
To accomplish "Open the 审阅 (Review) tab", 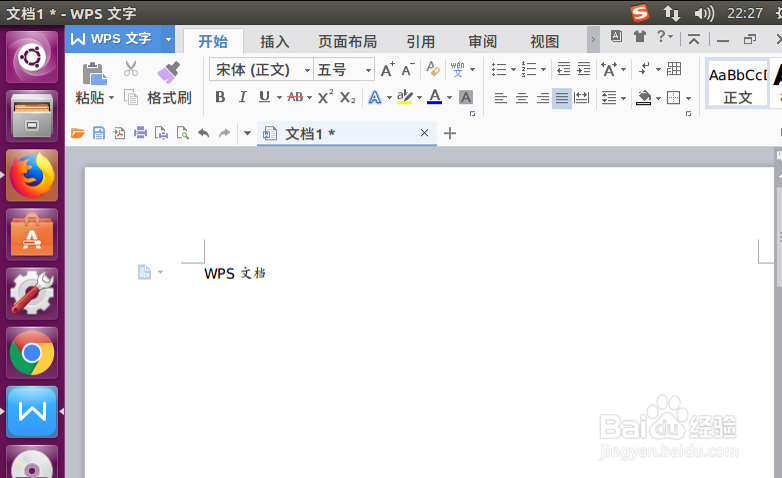I will pyautogui.click(x=482, y=41).
